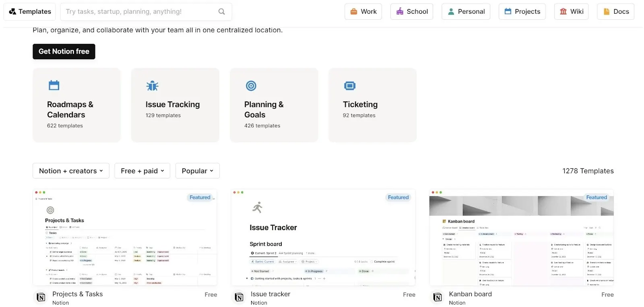
Task: Click the Issue tracker template title
Action: pos(270,294)
